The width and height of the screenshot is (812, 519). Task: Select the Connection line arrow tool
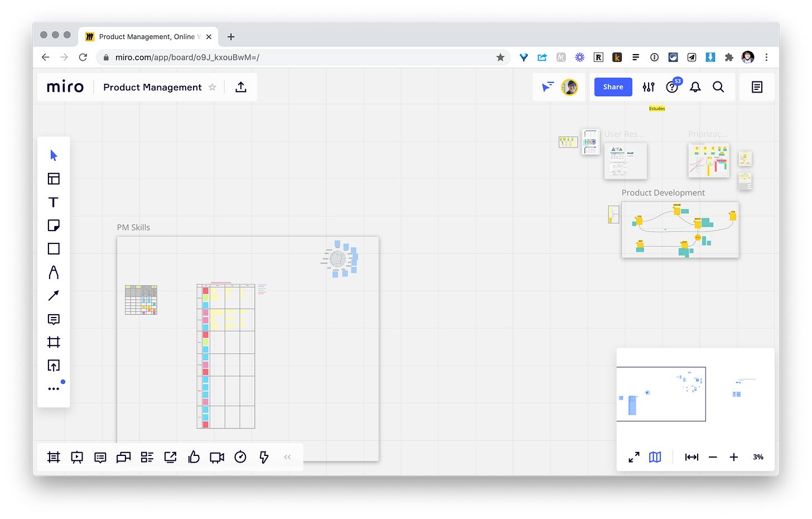(x=54, y=296)
